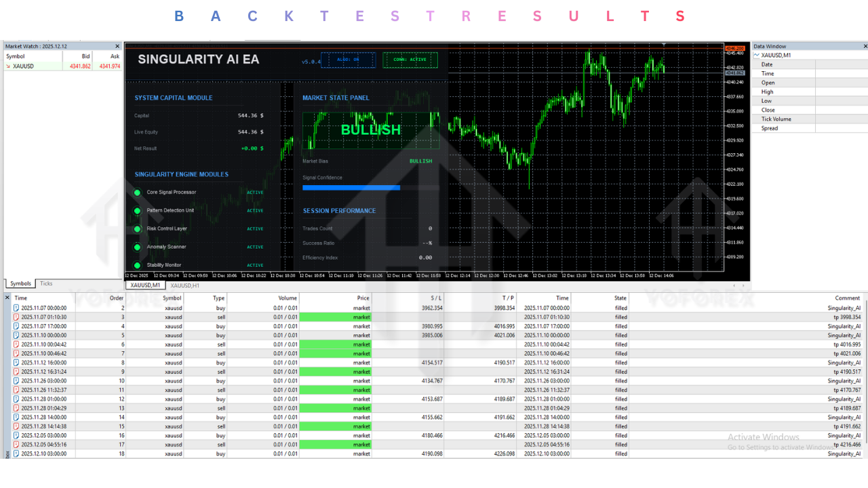Screen dimensions: 868x488
Task: Click the chart icon beside XAUUSD,M1 in Data Window
Action: [757, 56]
